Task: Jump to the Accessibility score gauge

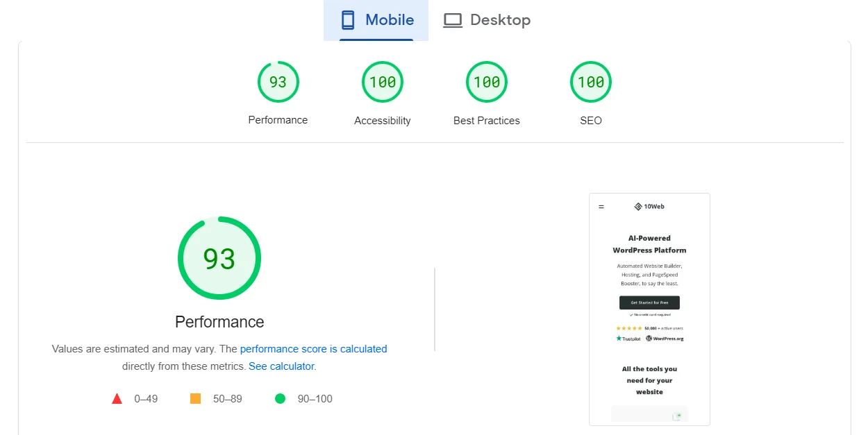Action: click(x=382, y=82)
